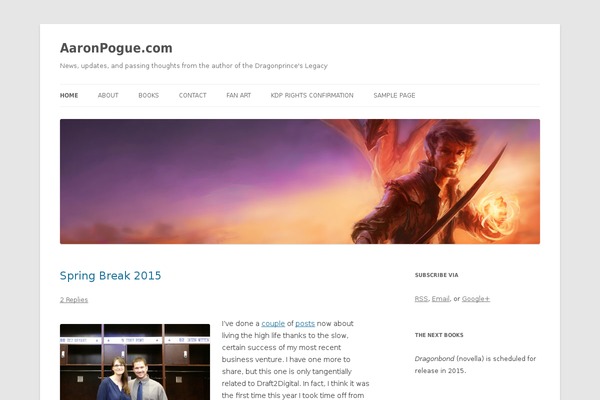Follow the 'posts' link in post
600x400 pixels.
click(305, 323)
